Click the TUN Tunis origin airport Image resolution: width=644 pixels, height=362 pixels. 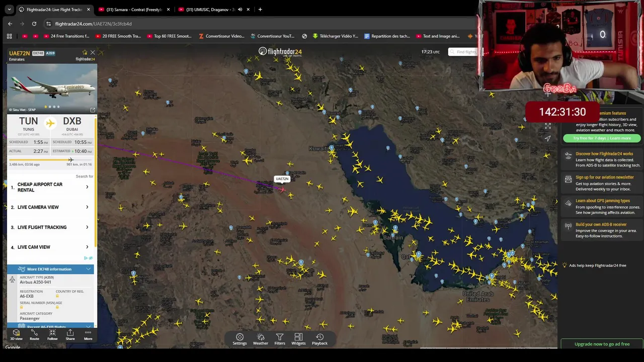pyautogui.click(x=28, y=124)
